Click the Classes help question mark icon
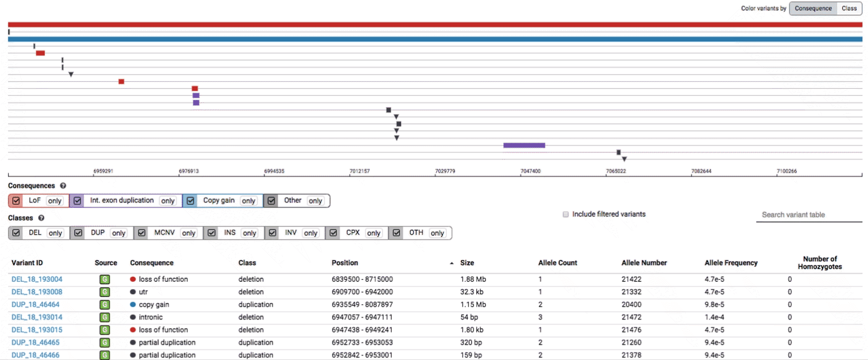868x360 pixels. (41, 218)
